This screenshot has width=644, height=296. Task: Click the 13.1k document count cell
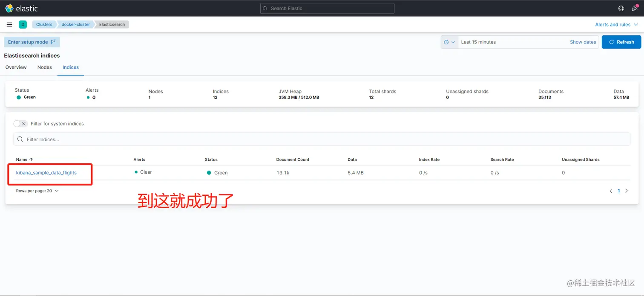coord(283,173)
